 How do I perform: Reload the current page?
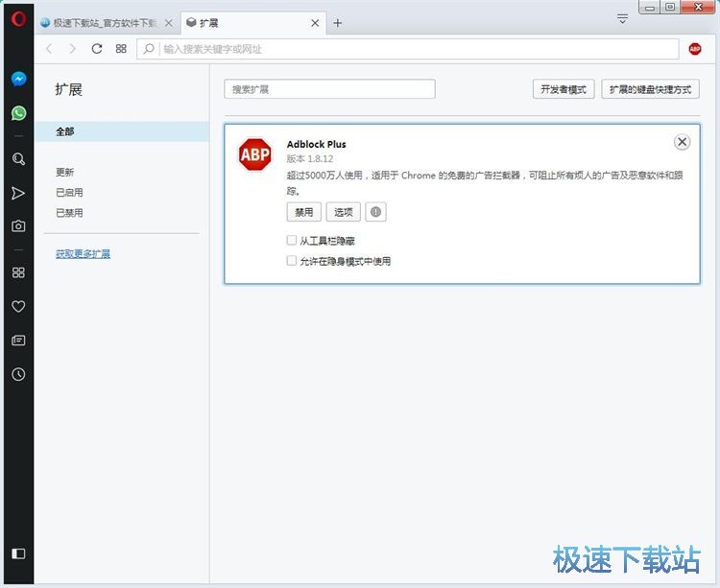tap(96, 49)
